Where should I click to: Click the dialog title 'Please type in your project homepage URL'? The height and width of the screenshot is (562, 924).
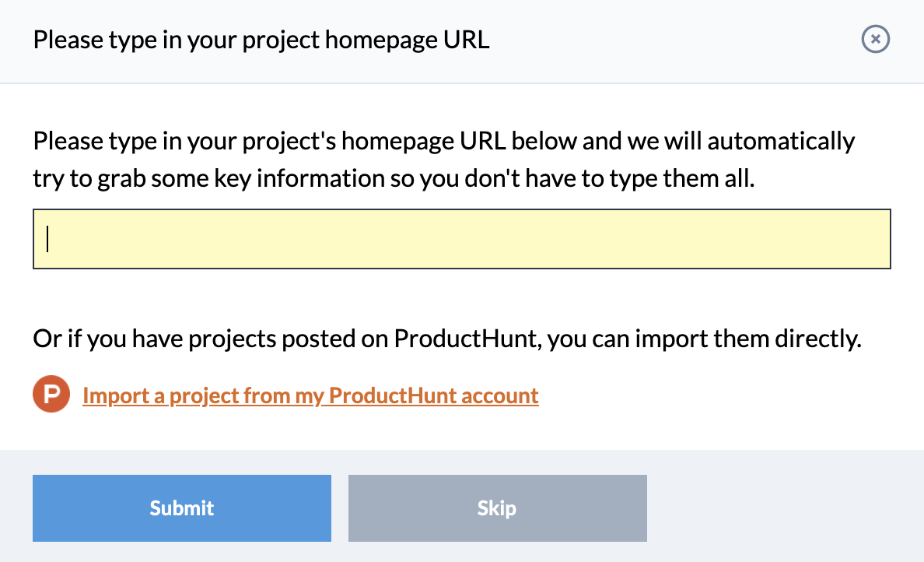click(261, 39)
